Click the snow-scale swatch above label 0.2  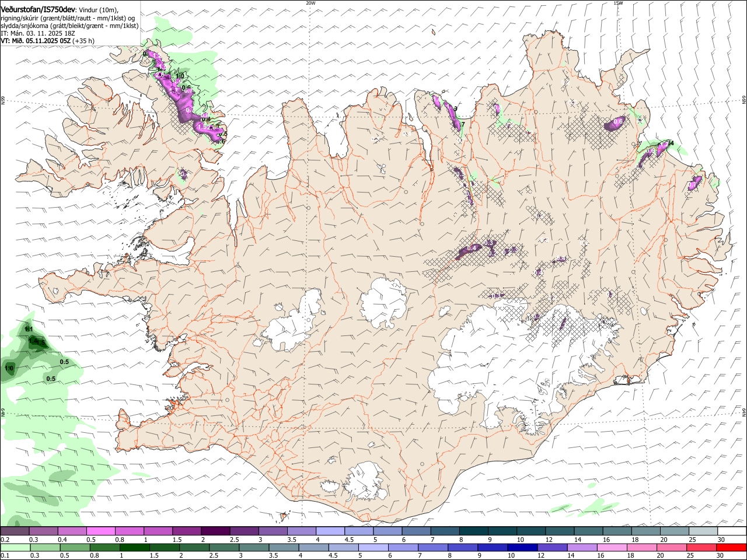point(15,531)
